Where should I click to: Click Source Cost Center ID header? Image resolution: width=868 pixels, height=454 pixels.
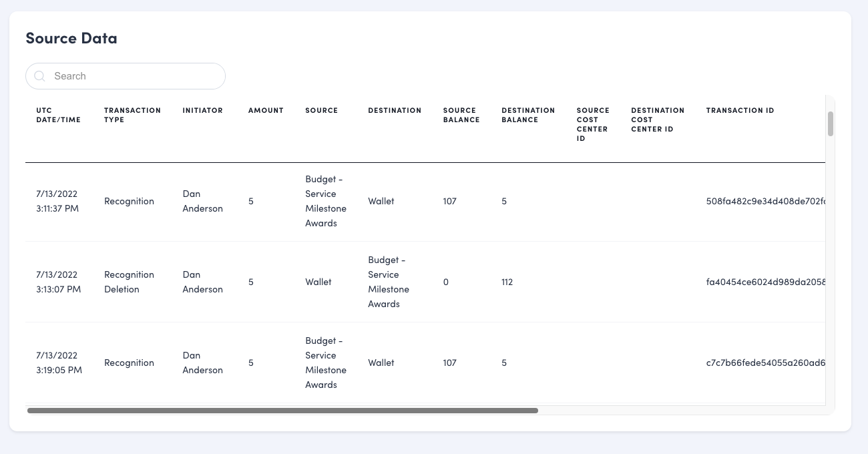click(593, 124)
